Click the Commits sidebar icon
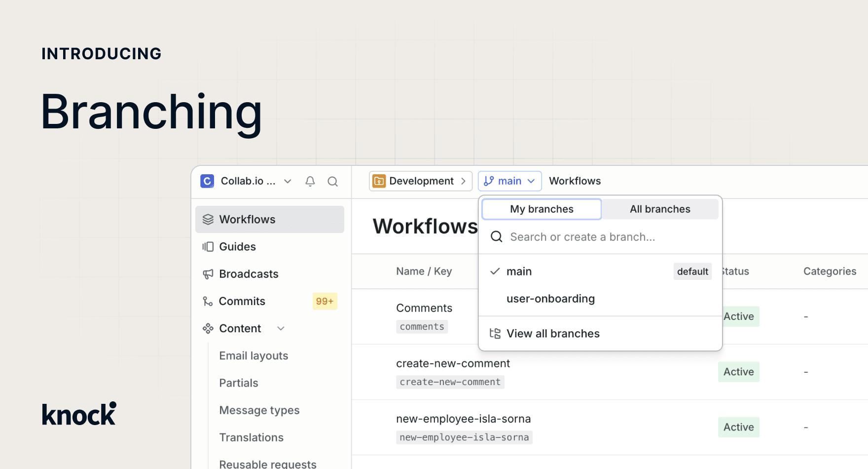The width and height of the screenshot is (868, 469). 208,301
